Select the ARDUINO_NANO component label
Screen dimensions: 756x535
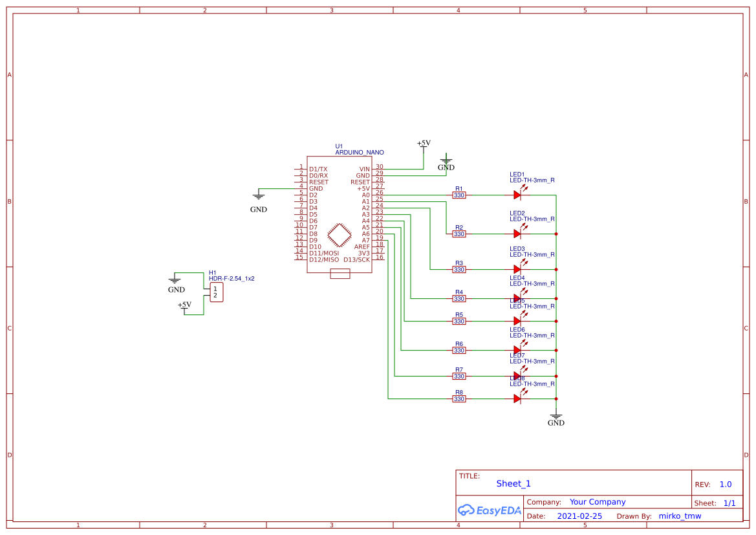[x=359, y=153]
